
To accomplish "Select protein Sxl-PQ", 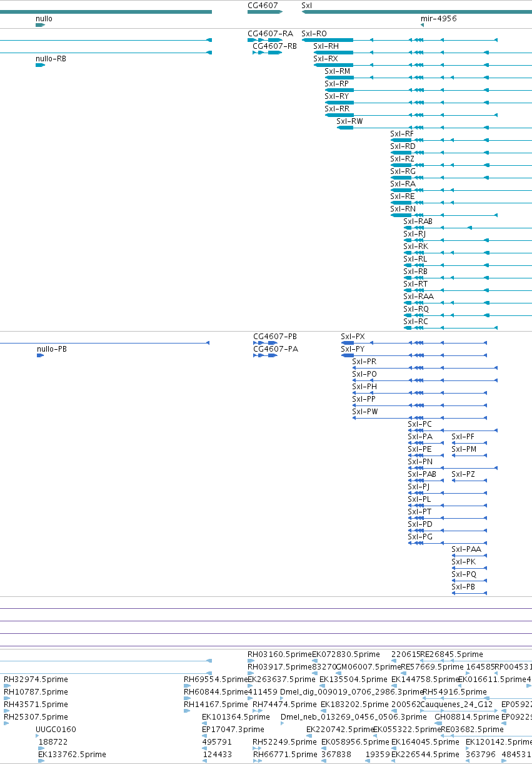I will pyautogui.click(x=464, y=574).
